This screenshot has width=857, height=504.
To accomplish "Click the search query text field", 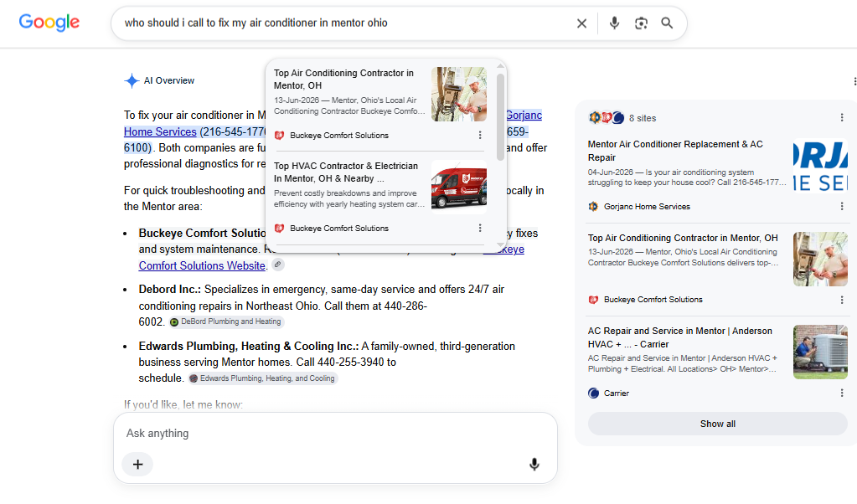I will tap(344, 23).
